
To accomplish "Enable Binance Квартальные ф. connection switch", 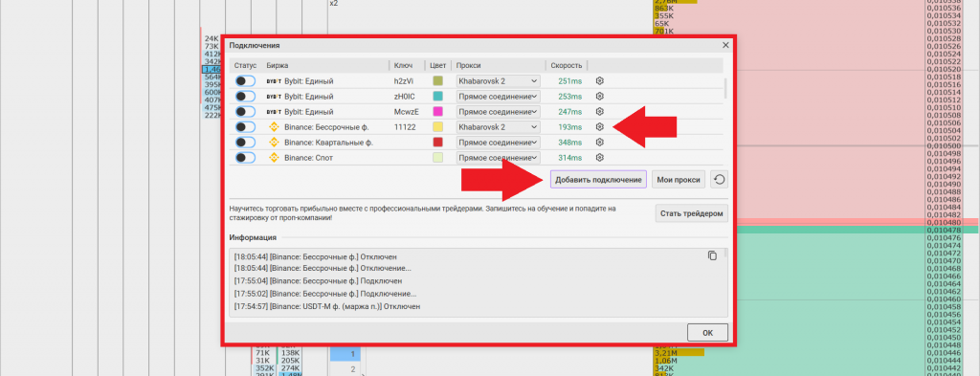I will (x=245, y=143).
